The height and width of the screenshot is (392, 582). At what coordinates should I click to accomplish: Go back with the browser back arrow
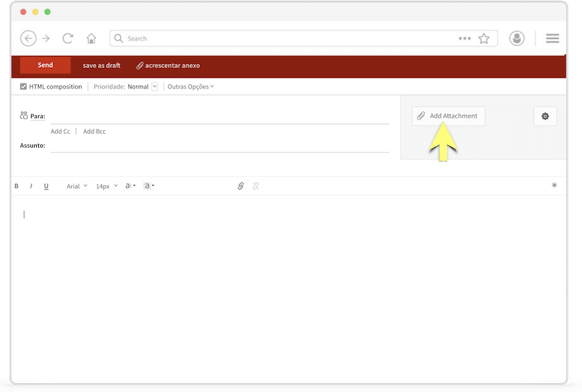(x=28, y=39)
